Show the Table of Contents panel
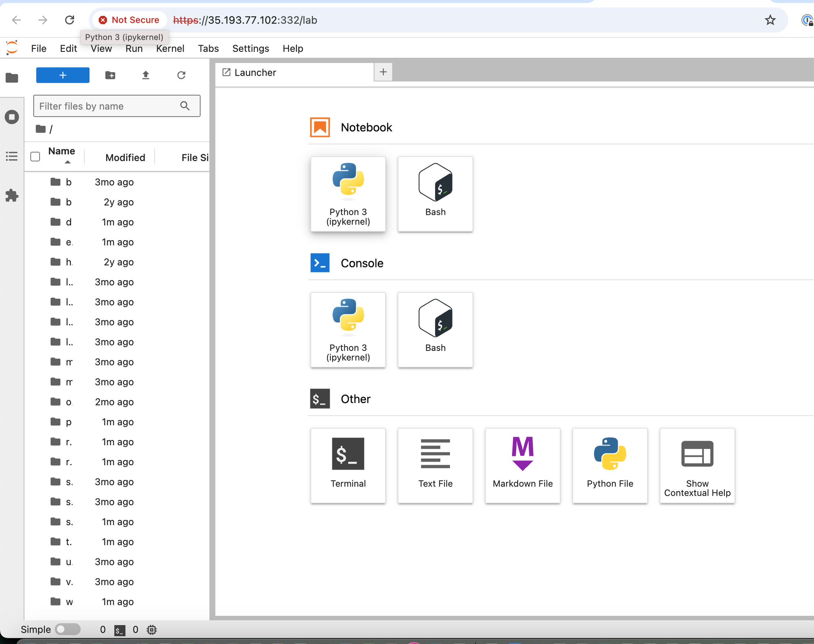 point(12,156)
